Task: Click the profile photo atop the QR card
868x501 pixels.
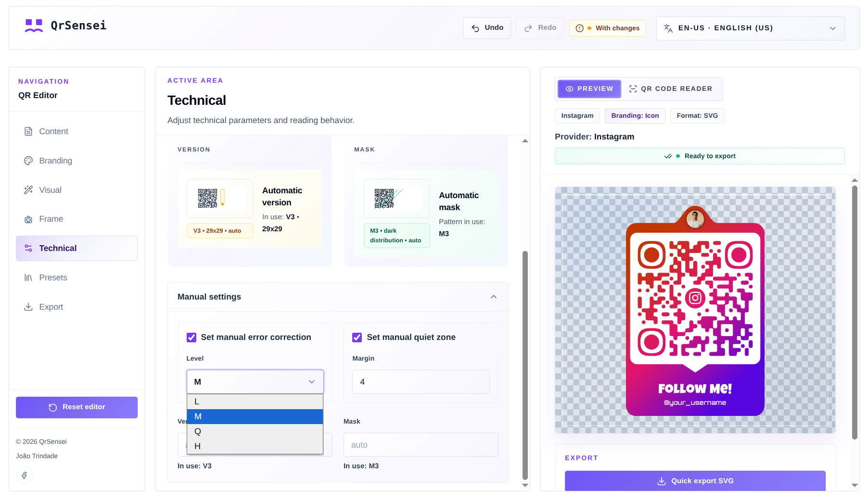Action: (695, 219)
